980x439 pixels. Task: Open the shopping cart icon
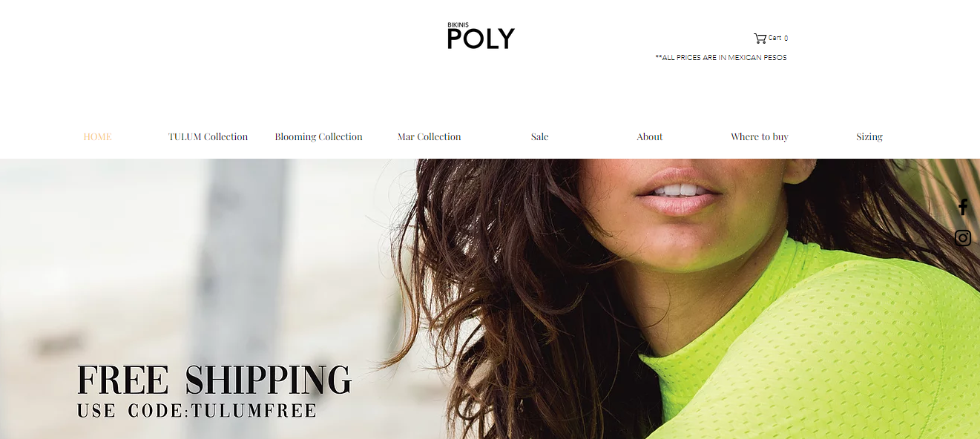[x=760, y=38]
